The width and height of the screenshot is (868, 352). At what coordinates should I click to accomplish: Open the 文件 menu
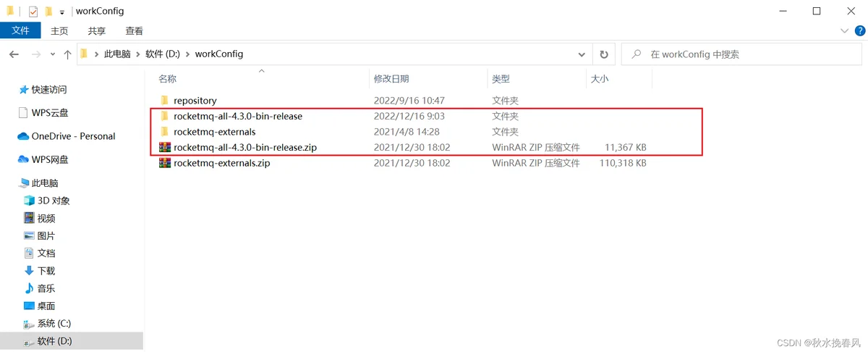click(20, 30)
